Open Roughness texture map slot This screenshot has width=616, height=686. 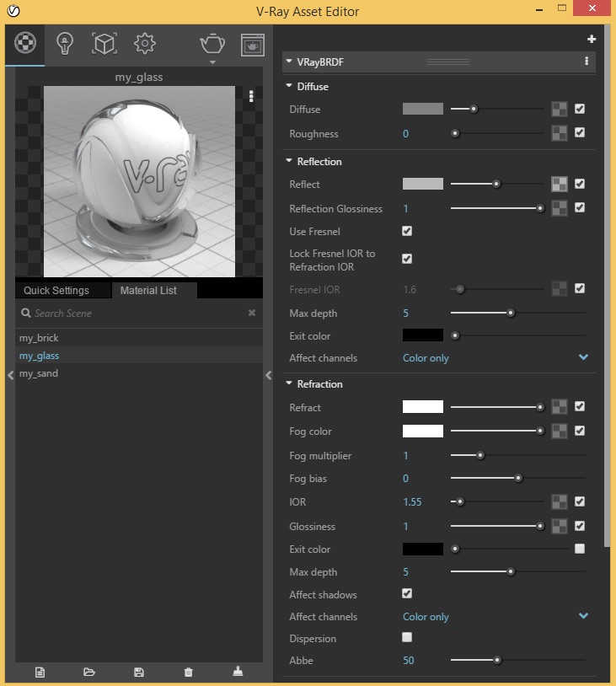click(560, 133)
